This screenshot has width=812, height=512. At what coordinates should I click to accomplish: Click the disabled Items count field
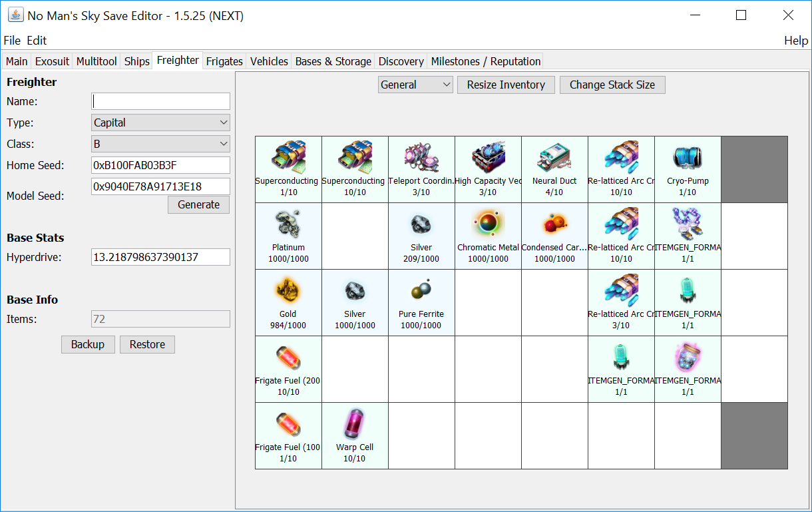pos(160,319)
